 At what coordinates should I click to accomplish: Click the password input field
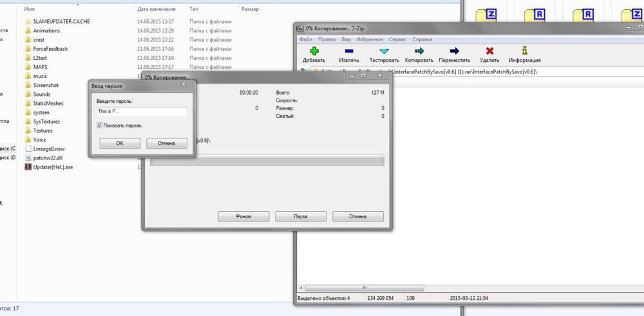[x=142, y=111]
